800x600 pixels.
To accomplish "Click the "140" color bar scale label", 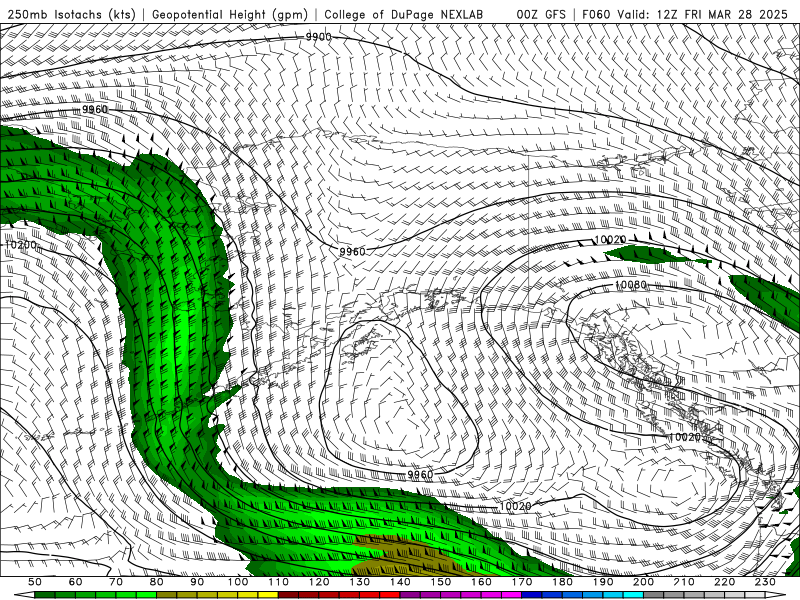I will 400,582.
